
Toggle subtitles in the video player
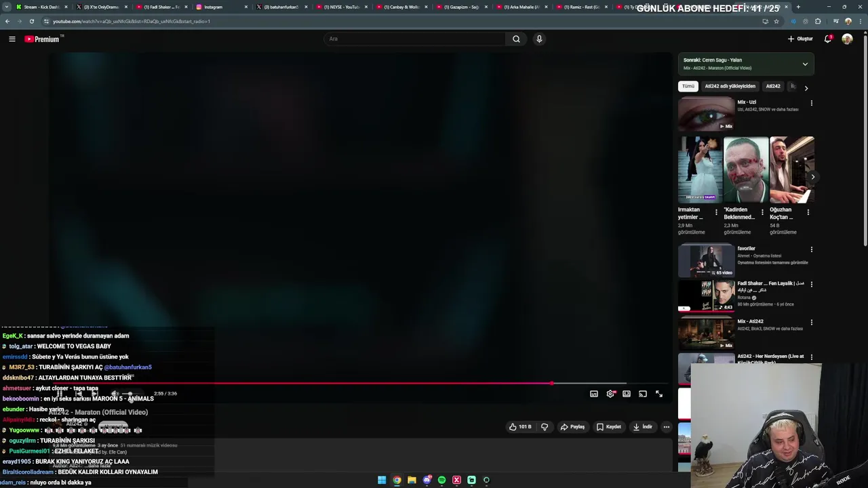point(594,394)
